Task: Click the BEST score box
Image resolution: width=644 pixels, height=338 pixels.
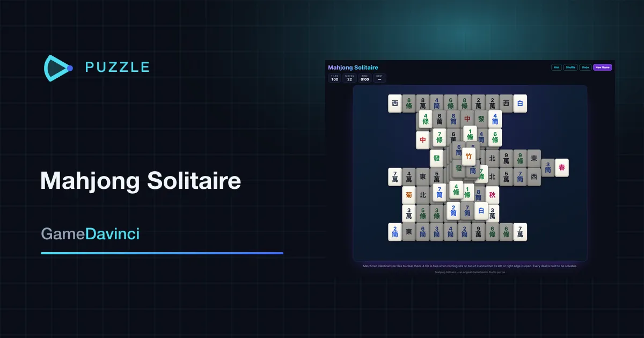Action: [379, 78]
